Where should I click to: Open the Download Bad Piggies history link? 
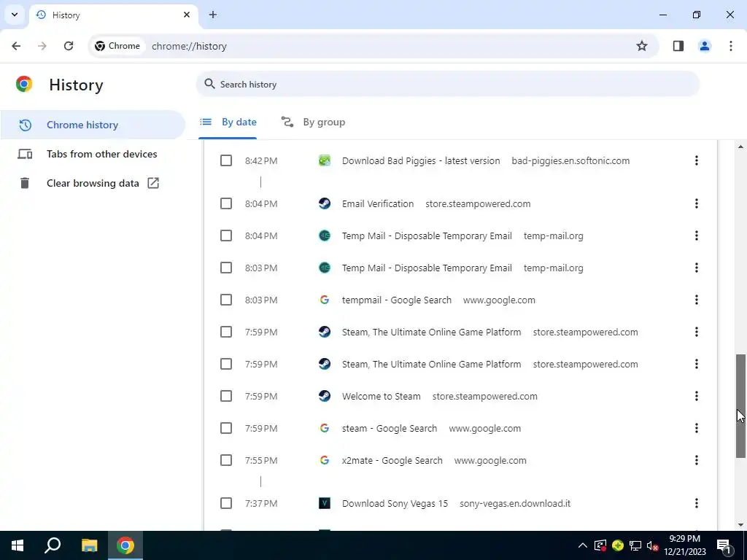click(421, 160)
